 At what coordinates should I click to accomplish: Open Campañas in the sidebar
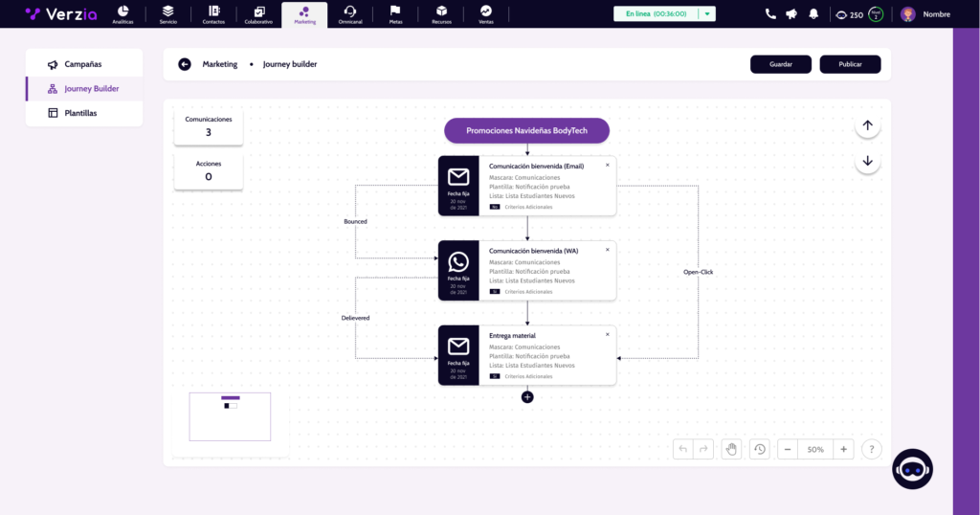click(x=84, y=64)
